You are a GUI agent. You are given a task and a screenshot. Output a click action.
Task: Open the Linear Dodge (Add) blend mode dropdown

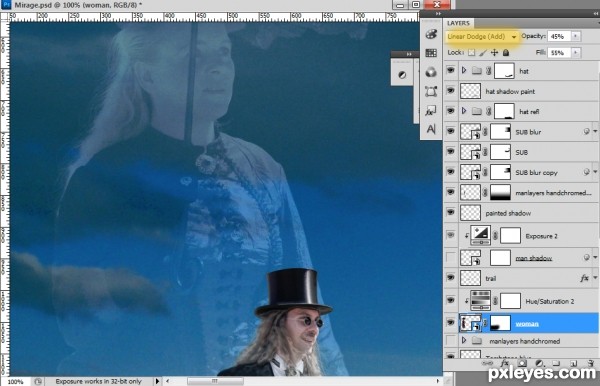(482, 37)
